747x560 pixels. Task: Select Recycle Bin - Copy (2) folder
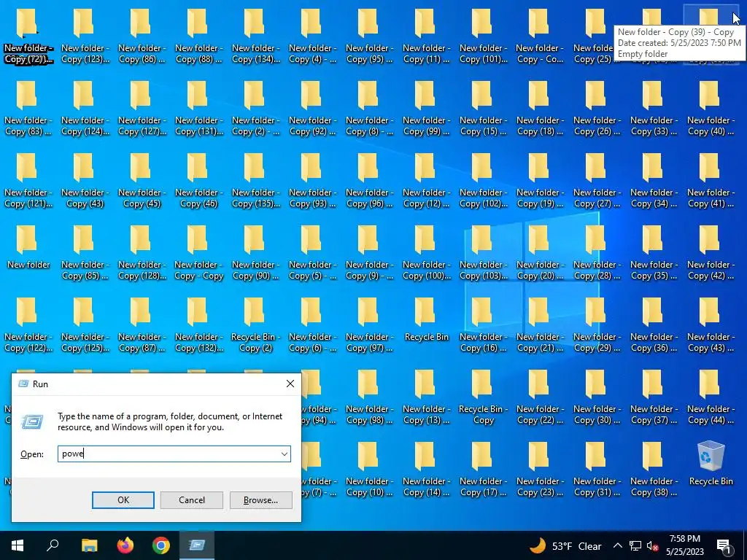[x=255, y=325]
